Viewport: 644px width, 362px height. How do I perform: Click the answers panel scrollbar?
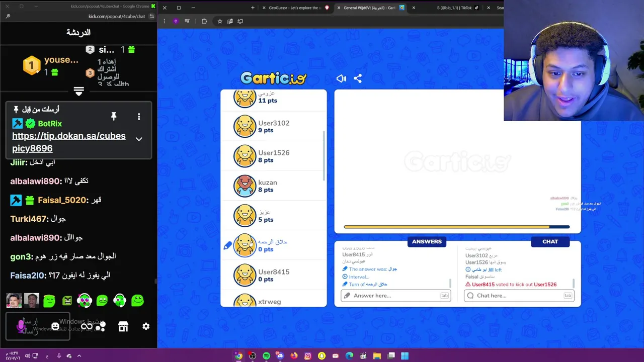click(450, 283)
